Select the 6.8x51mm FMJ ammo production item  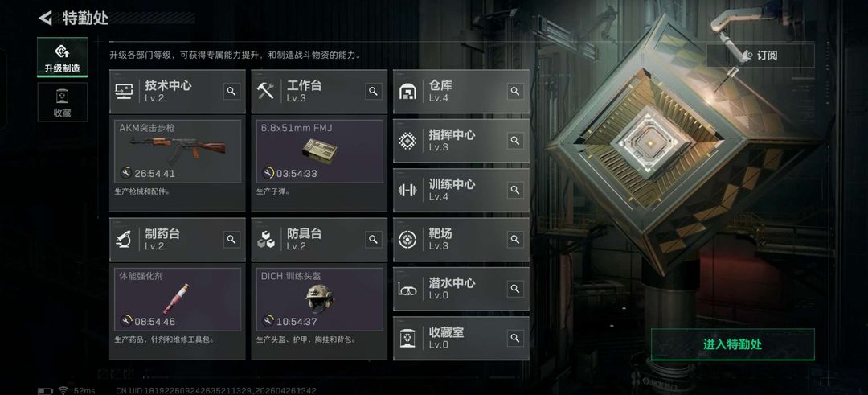[x=319, y=151]
